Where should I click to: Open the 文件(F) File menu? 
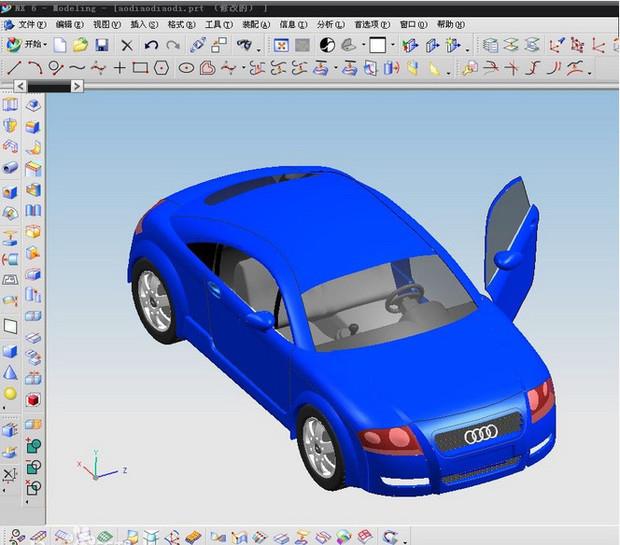pos(32,24)
